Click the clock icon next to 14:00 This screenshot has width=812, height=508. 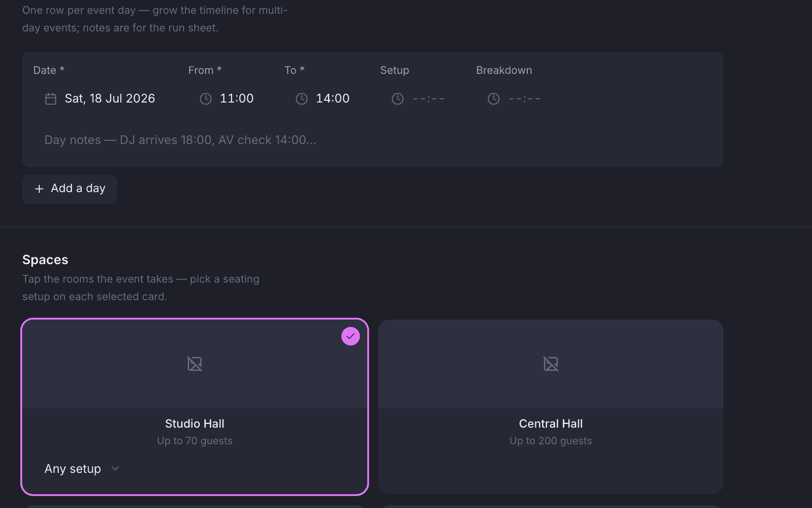[x=302, y=99]
